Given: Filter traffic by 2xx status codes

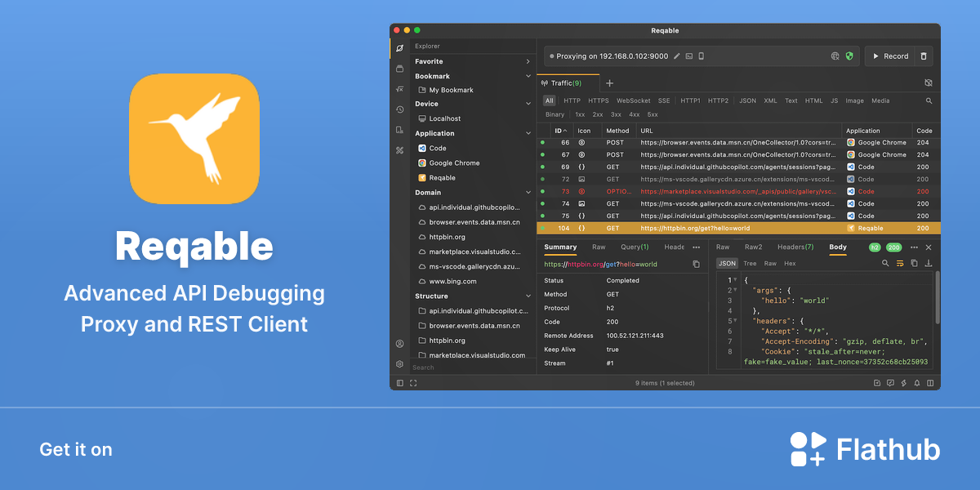Looking at the screenshot, I should tap(598, 115).
